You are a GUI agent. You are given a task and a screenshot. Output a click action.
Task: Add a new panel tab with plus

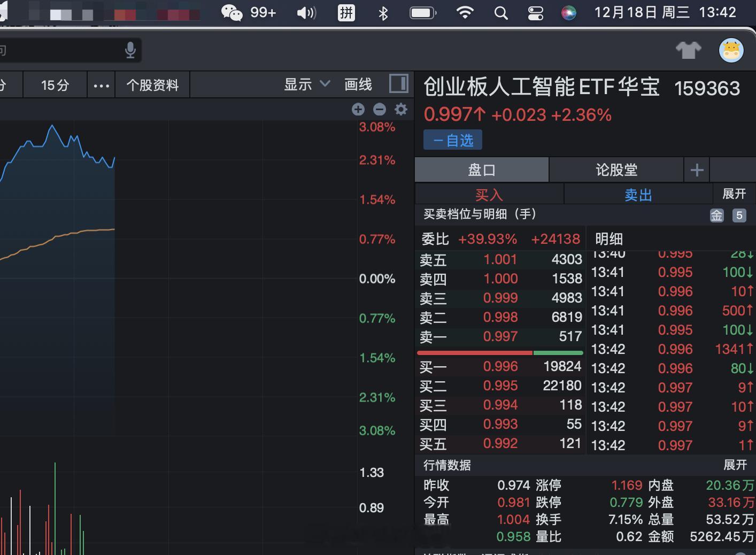(697, 170)
